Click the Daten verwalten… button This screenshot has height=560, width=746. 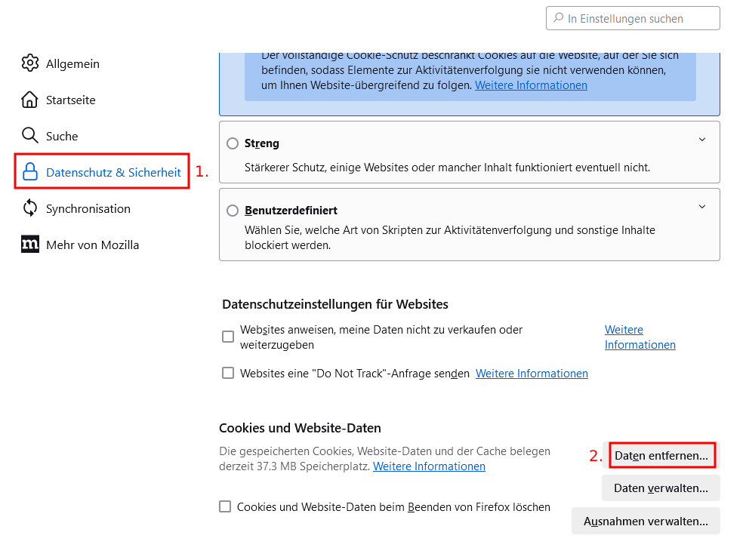pos(661,488)
